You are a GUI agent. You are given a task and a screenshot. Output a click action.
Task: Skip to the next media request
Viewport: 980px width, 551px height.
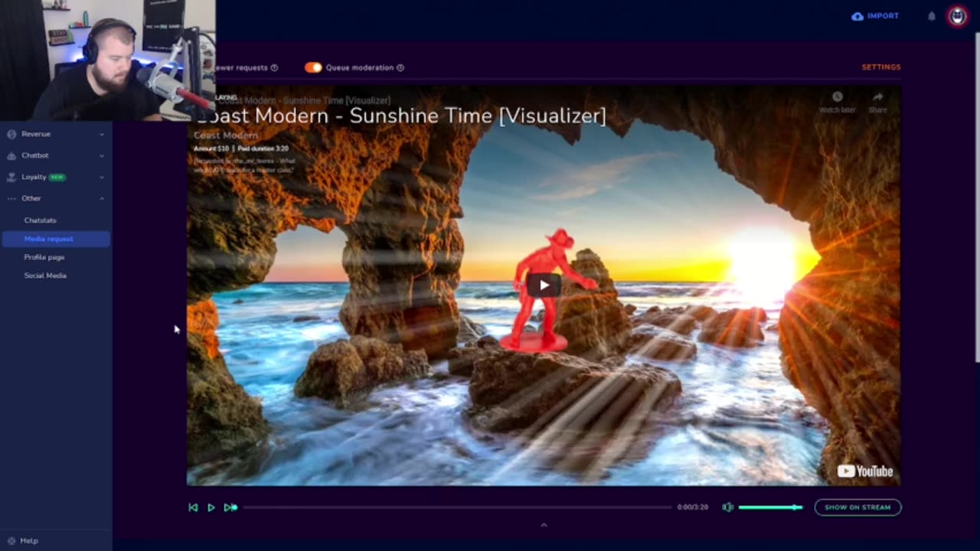[x=229, y=507]
